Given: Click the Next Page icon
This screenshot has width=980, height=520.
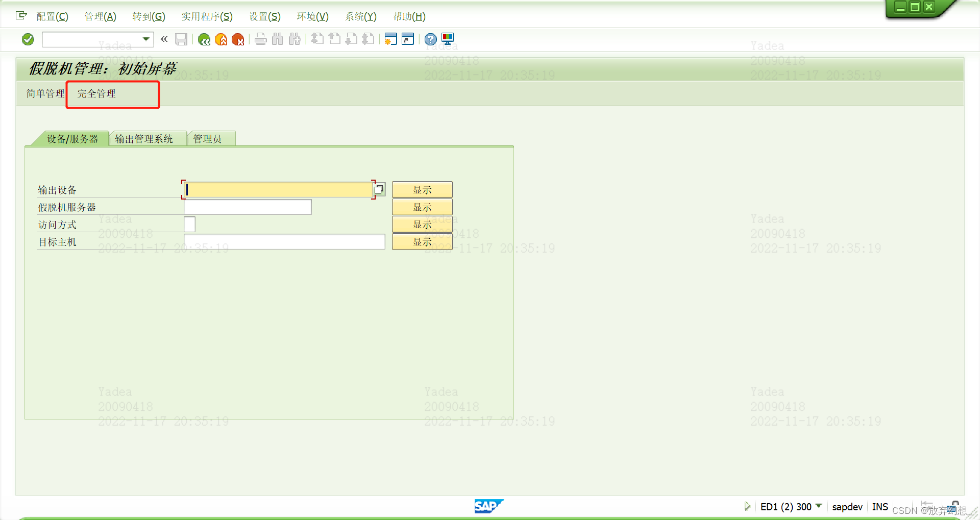Looking at the screenshot, I should pos(351,39).
